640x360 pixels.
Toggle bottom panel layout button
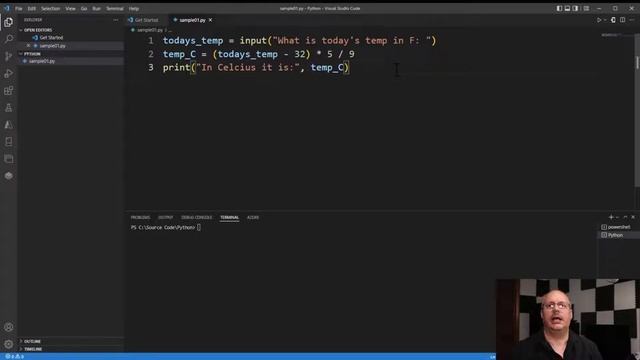click(x=567, y=8)
